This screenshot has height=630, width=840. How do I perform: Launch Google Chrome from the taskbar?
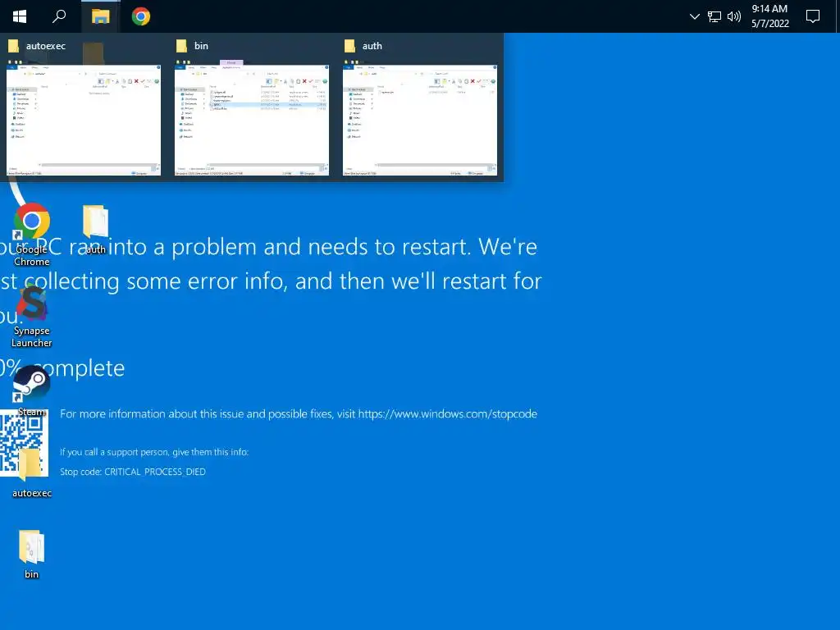[x=141, y=16]
